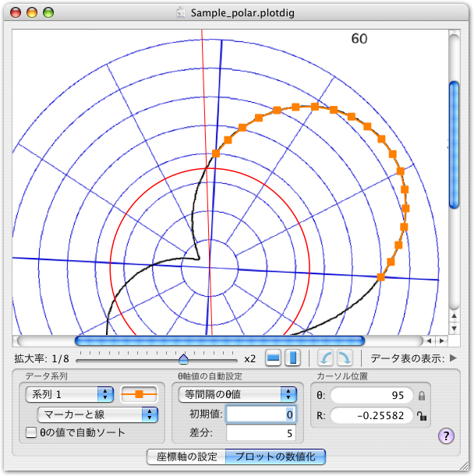Click the lock icon next to θ
This screenshot has width=474, height=476.
tap(422, 396)
